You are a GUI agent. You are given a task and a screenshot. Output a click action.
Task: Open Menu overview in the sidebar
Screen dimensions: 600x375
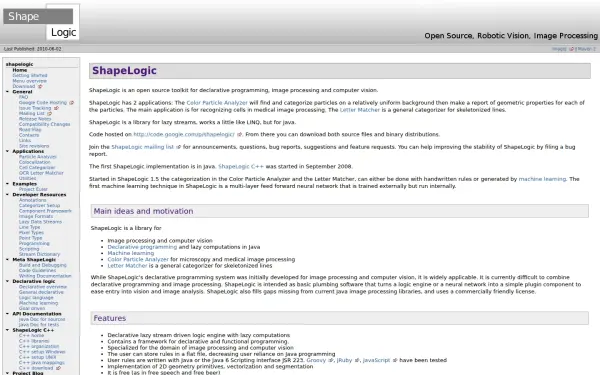pos(29,81)
